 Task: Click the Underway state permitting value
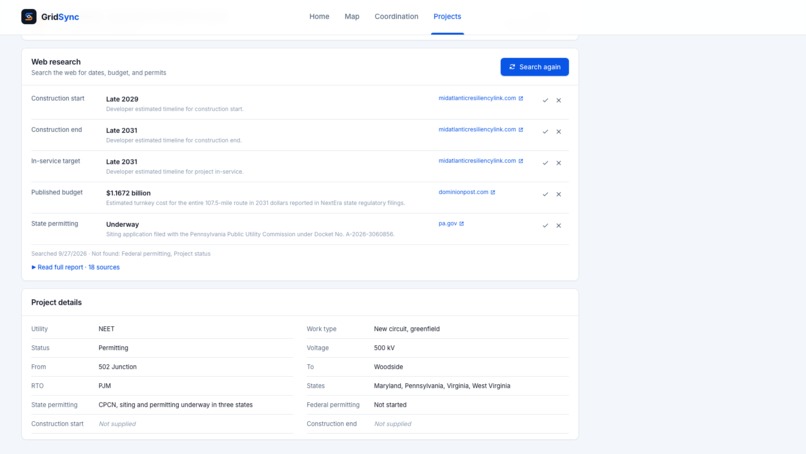pos(122,225)
